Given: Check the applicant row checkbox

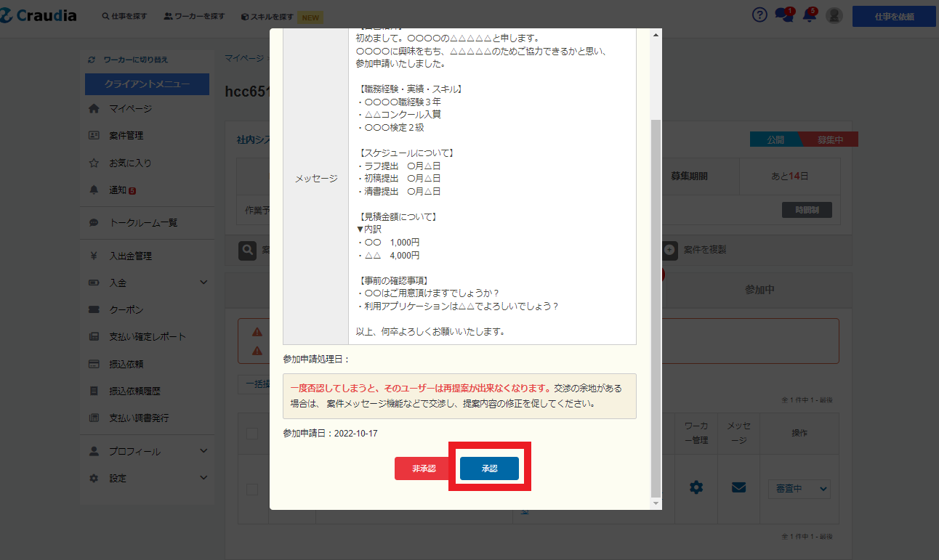Looking at the screenshot, I should click(x=252, y=490).
